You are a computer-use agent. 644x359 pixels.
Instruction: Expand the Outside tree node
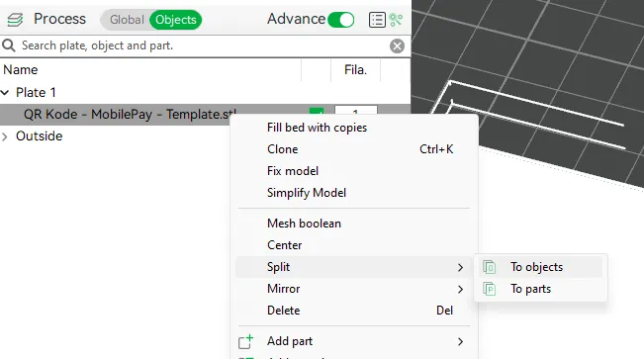click(x=5, y=136)
